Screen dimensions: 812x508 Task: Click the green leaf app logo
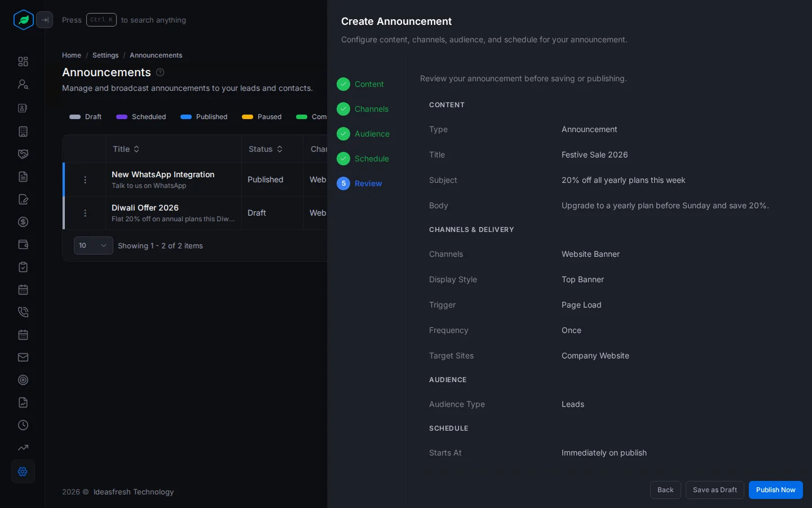pyautogui.click(x=23, y=20)
